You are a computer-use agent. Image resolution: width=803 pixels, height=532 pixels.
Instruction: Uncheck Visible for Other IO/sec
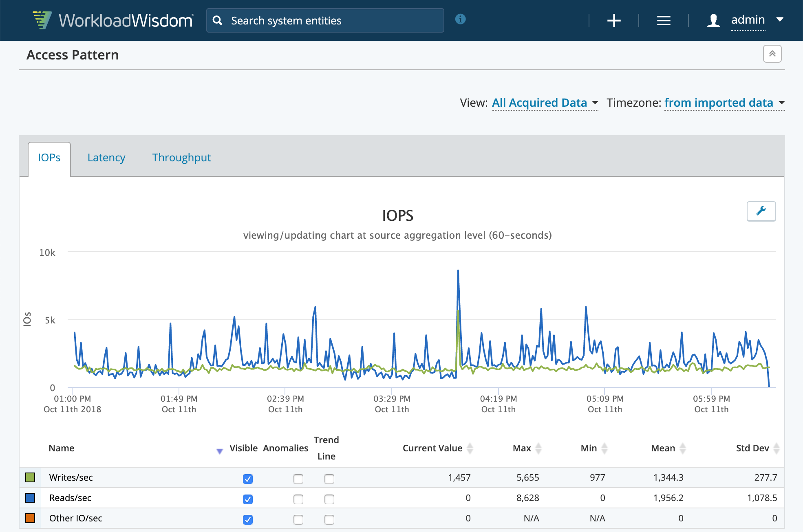[x=248, y=519]
